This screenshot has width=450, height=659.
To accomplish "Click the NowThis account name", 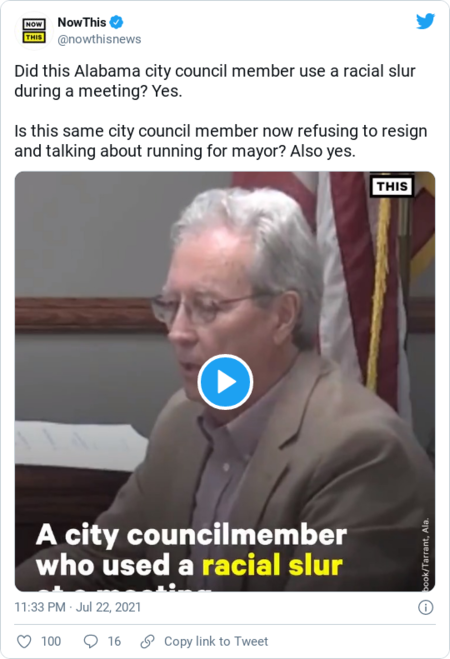I will [x=82, y=22].
